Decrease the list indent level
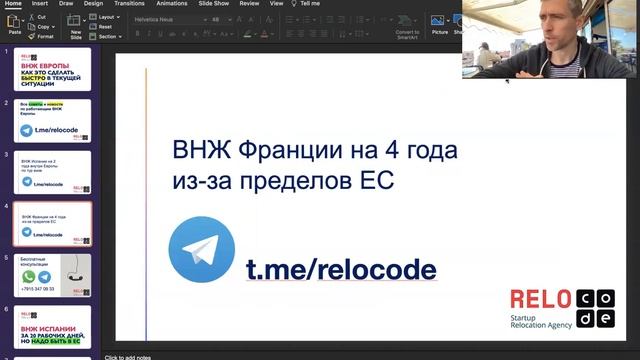The height and width of the screenshot is (360, 640). point(329,20)
